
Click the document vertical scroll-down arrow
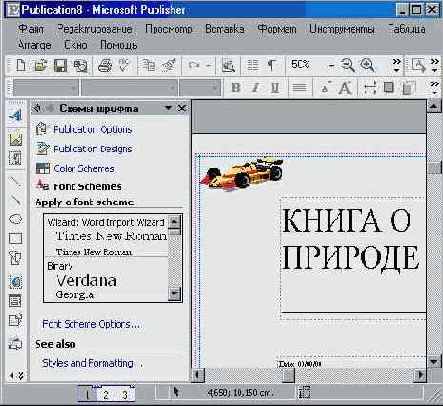(x=434, y=361)
